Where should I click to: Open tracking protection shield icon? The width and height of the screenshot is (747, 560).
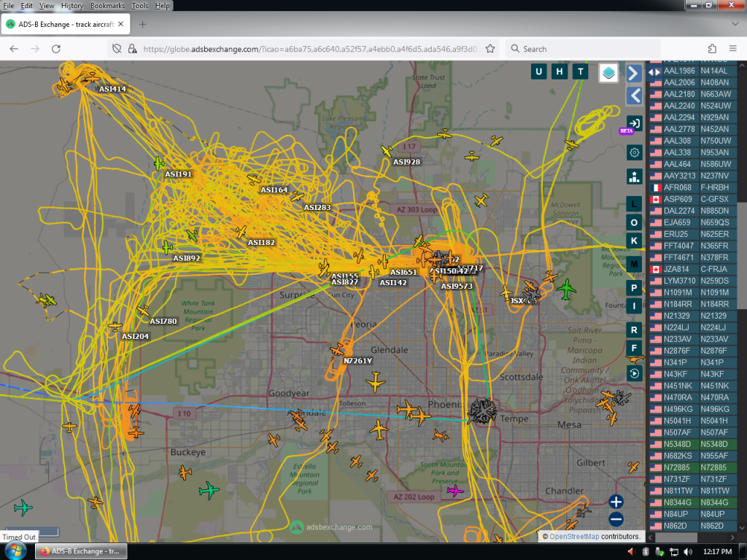pyautogui.click(x=117, y=49)
